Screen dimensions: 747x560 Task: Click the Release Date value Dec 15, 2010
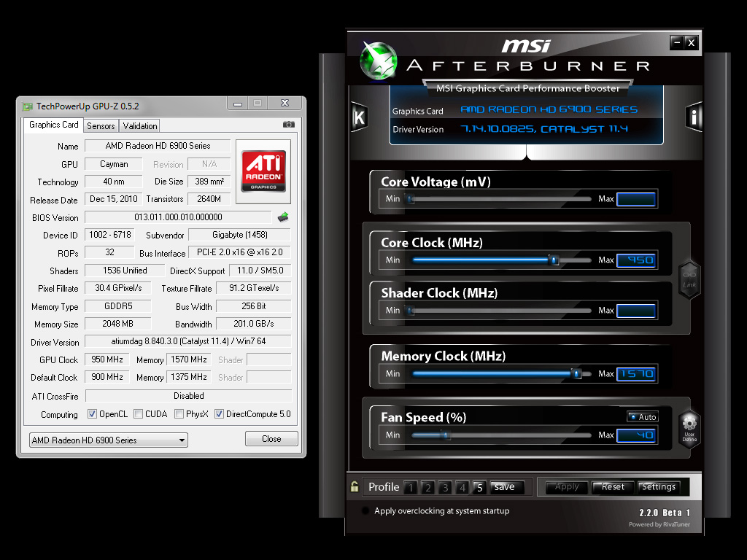[x=113, y=199]
